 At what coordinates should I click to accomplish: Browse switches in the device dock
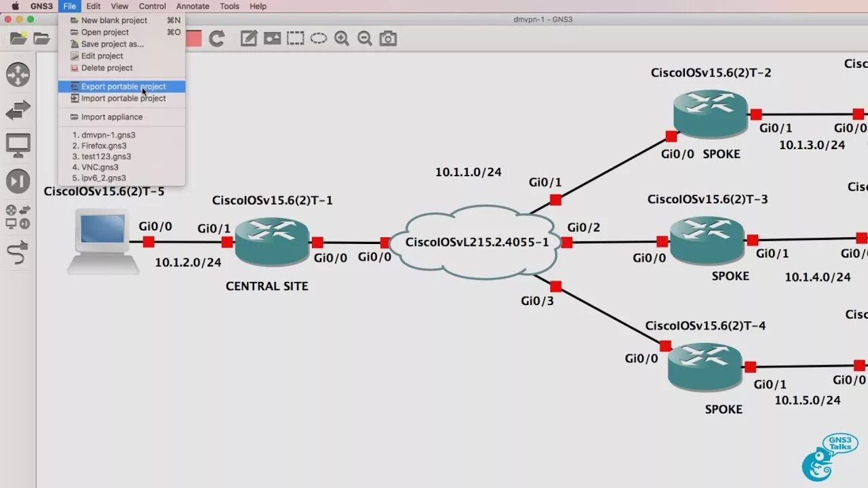(x=18, y=109)
